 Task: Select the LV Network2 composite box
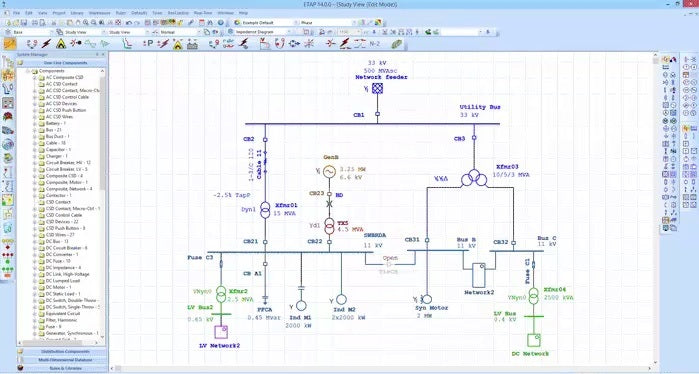[221, 332]
